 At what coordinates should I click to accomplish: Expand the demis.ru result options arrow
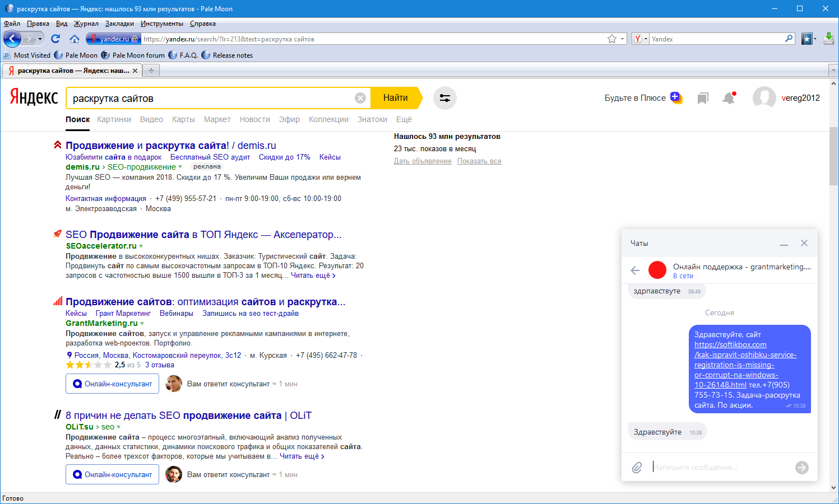pyautogui.click(x=180, y=167)
